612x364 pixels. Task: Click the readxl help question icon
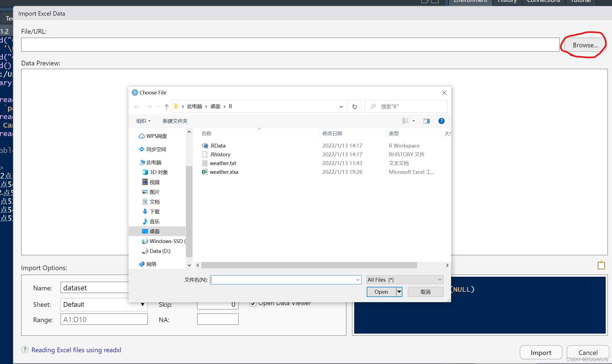pos(25,349)
